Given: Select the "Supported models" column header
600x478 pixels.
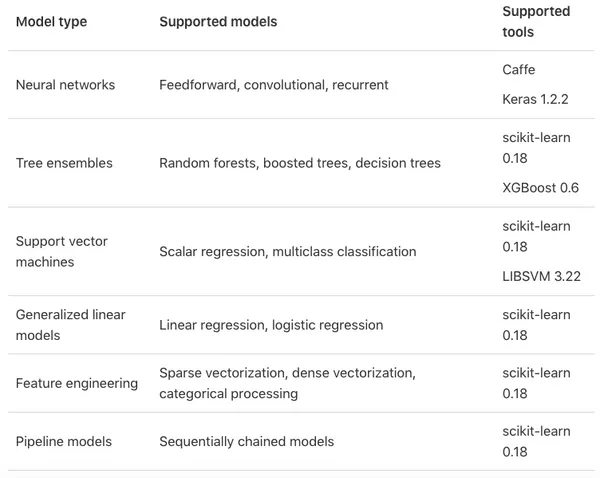Looking at the screenshot, I should (218, 22).
